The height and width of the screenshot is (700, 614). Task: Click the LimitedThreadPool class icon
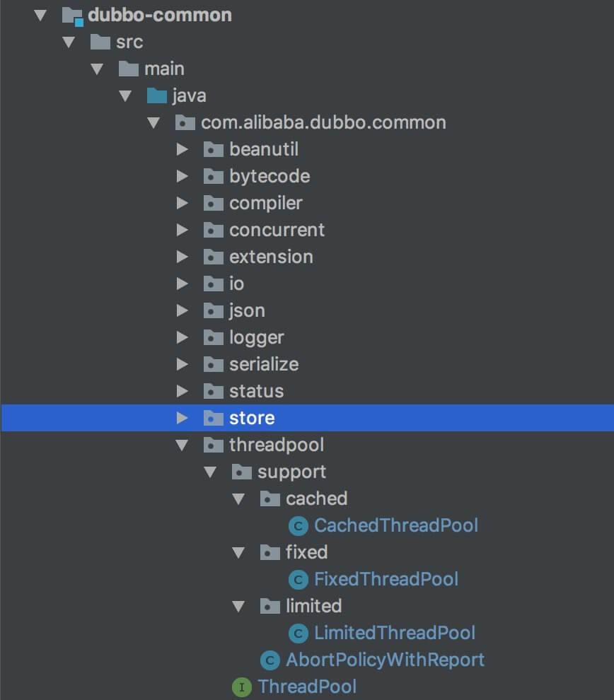(299, 633)
